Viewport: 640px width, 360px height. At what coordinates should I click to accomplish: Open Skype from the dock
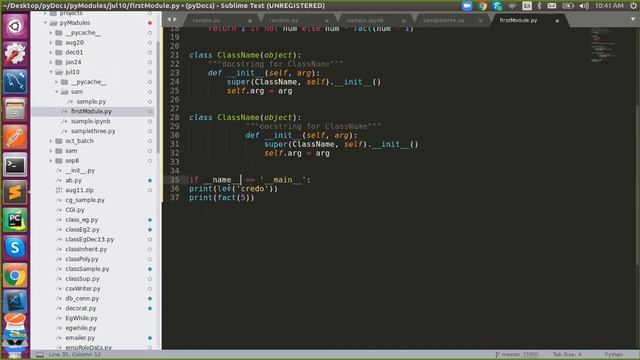pyautogui.click(x=15, y=248)
